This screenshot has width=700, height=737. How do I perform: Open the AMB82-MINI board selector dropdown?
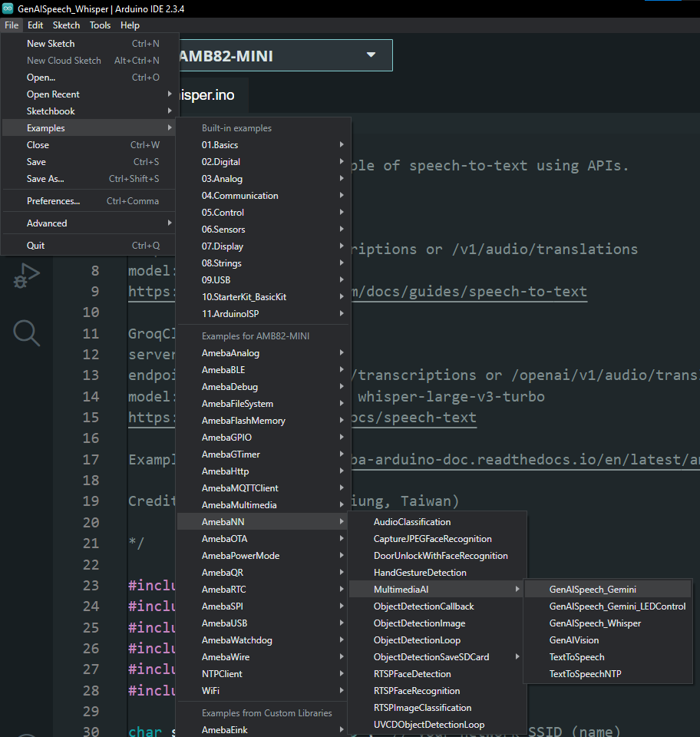(286, 55)
